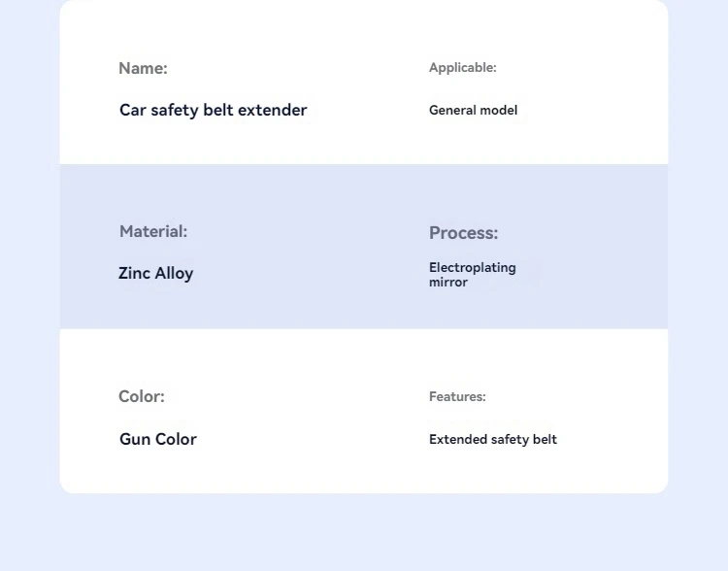Select the 'Electroplating mirror' text

pos(472,275)
